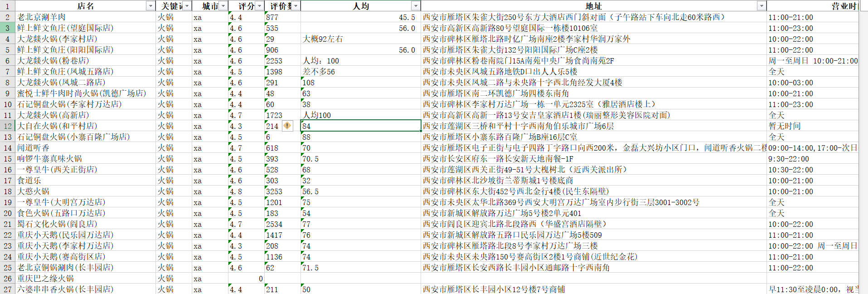Select the row 26 header
The width and height of the screenshot is (868, 294).
tap(8, 278)
